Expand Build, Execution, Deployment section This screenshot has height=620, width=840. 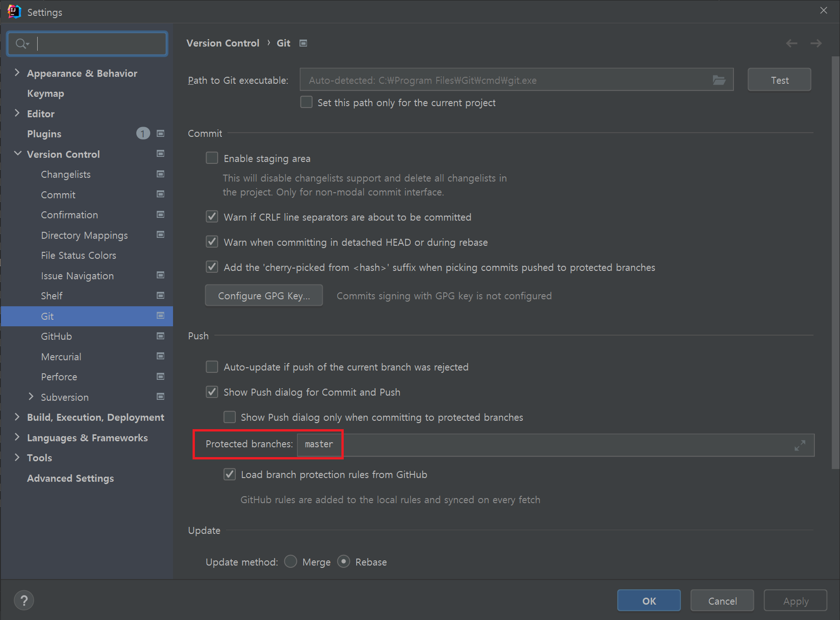tap(17, 417)
